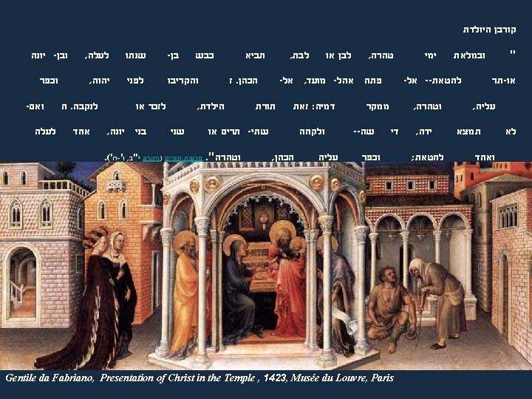The image size is (532, 399).
Task: Click the artist name Gentile da Fabriano
Action: pyautogui.click(x=50, y=378)
